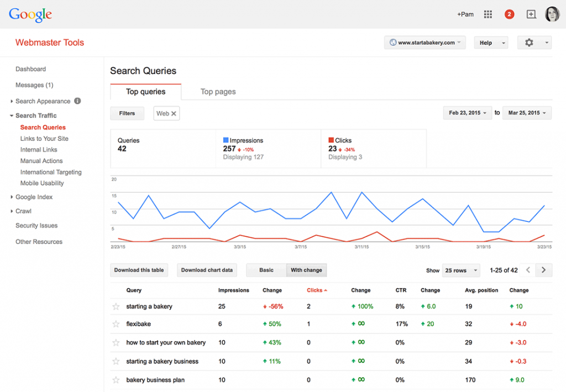Star 'starting a bakery business' query
The image size is (566, 392).
pos(116,361)
